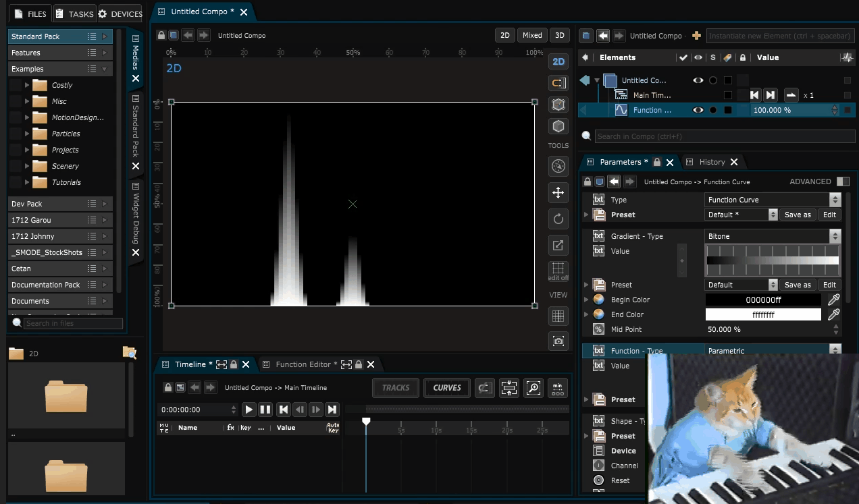Toggle solo on the Untitled Compo row
859x504 pixels.
(713, 80)
